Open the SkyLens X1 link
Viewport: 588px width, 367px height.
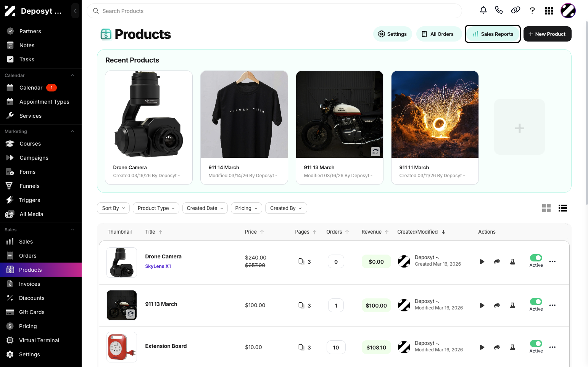click(x=158, y=266)
